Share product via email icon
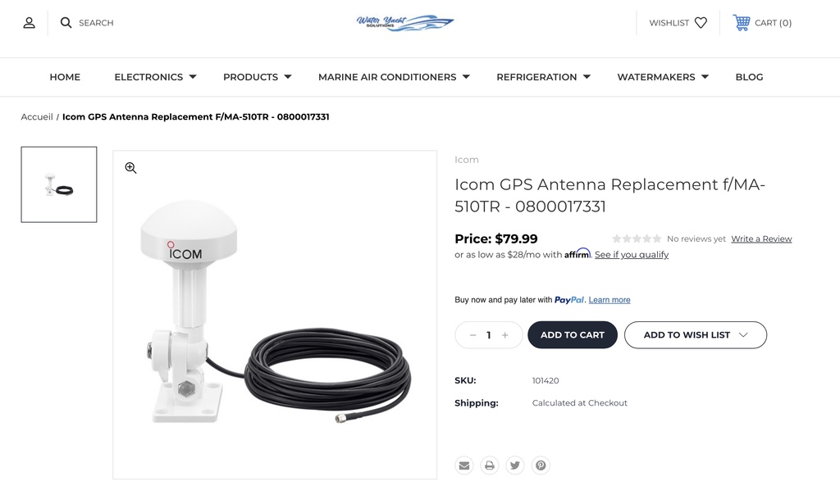Image resolution: width=840 pixels, height=504 pixels. pyautogui.click(x=464, y=465)
